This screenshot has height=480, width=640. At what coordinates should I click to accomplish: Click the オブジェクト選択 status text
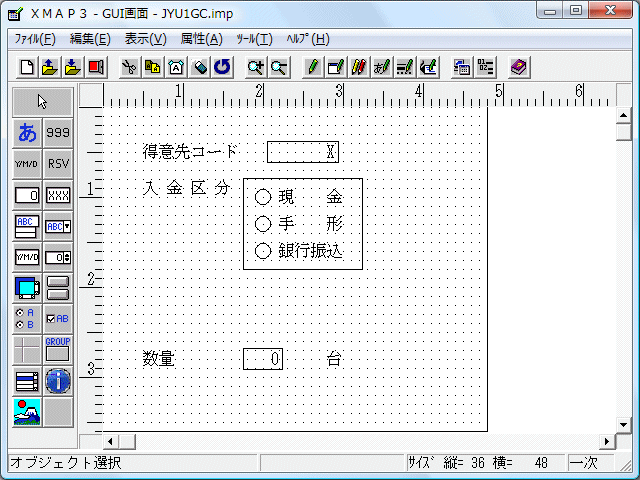(x=66, y=462)
